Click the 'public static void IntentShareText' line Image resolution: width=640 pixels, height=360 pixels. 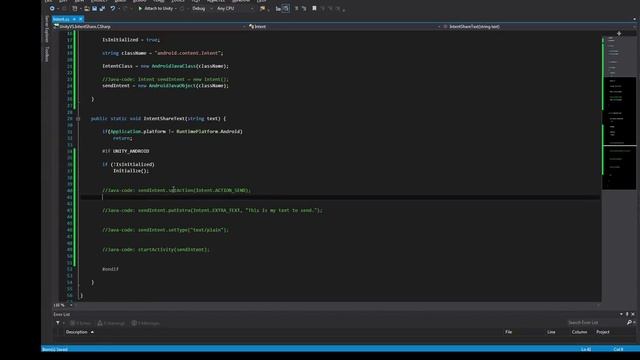click(158, 119)
